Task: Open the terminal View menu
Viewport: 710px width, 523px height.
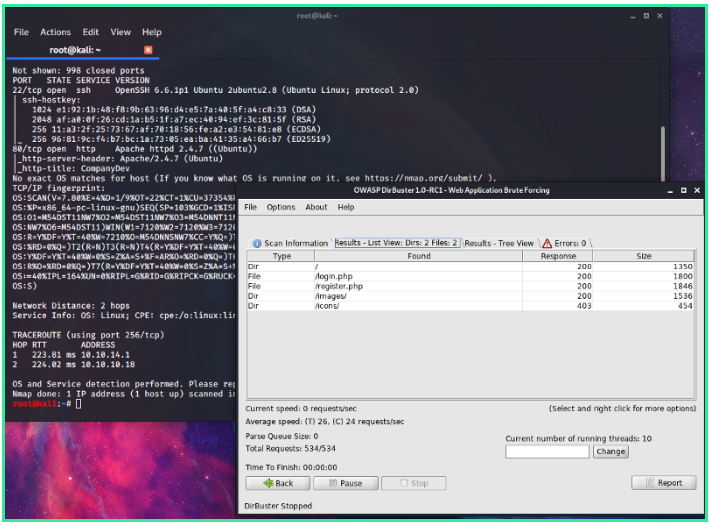Action: pyautogui.click(x=120, y=32)
